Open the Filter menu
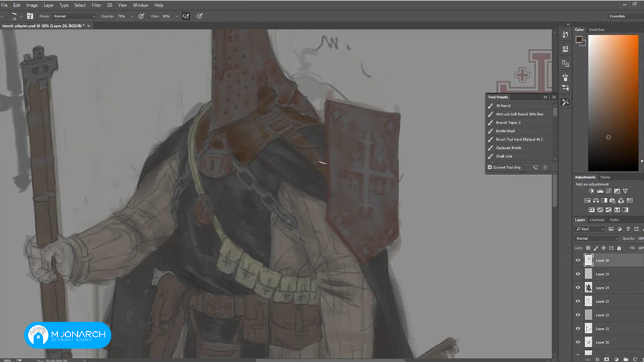 (96, 5)
